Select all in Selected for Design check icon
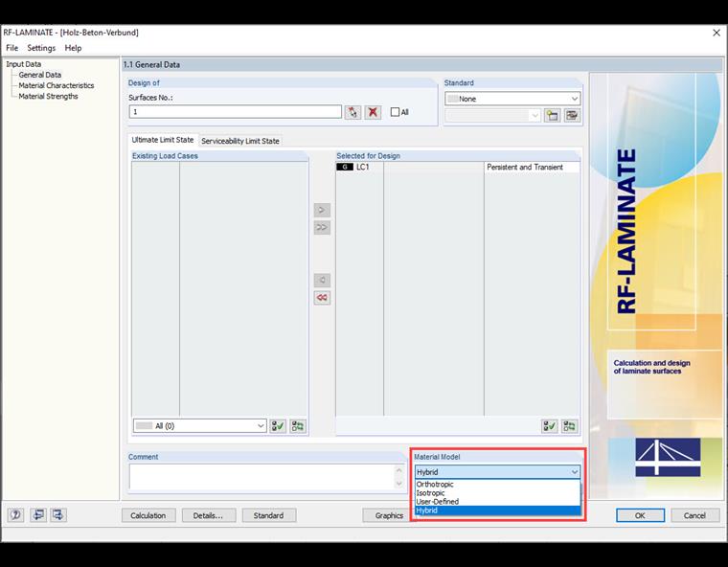 point(549,426)
